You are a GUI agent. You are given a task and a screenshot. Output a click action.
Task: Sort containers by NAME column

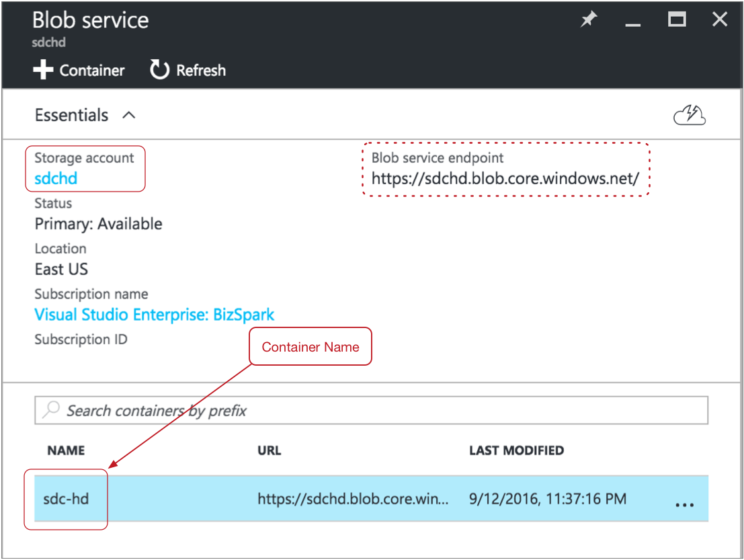pos(66,450)
